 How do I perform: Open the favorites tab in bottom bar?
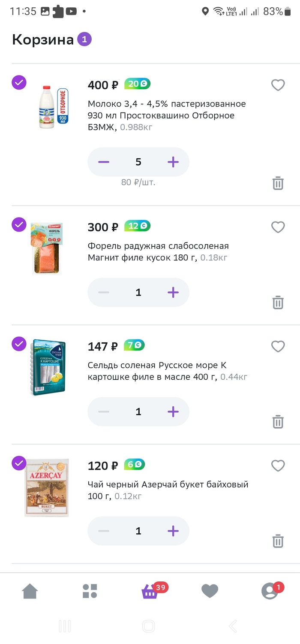[x=210, y=591]
